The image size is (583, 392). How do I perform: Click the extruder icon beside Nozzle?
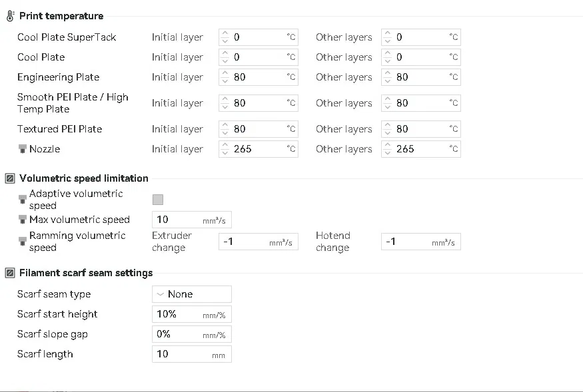point(22,149)
